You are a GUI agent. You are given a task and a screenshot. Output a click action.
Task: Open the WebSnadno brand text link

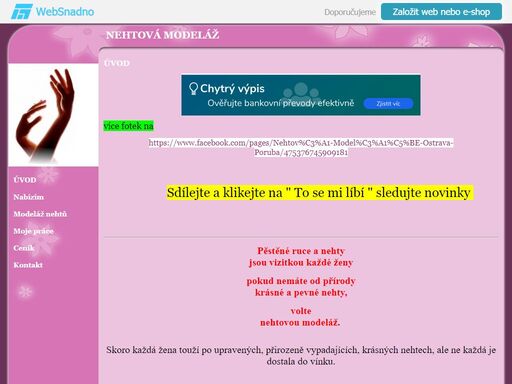(x=65, y=12)
